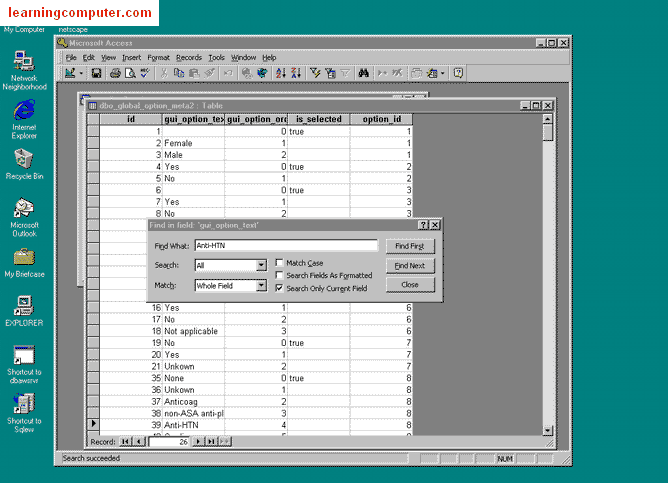This screenshot has width=668, height=483.
Task: Click the Find What text field
Action: pyautogui.click(x=286, y=245)
